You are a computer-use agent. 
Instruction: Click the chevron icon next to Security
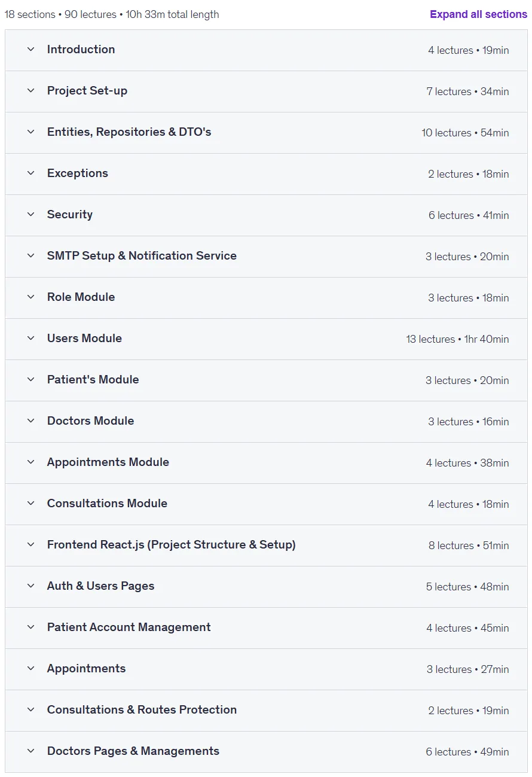(x=31, y=214)
